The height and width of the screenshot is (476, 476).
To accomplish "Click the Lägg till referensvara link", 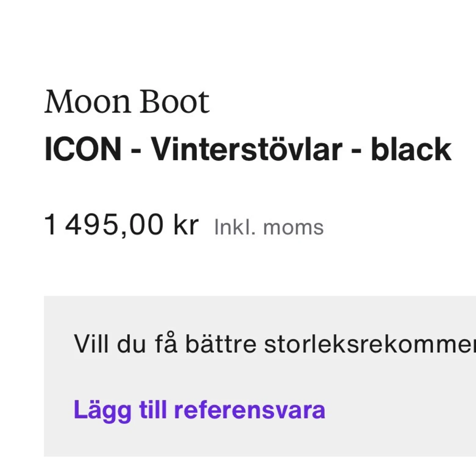I will [199, 410].
